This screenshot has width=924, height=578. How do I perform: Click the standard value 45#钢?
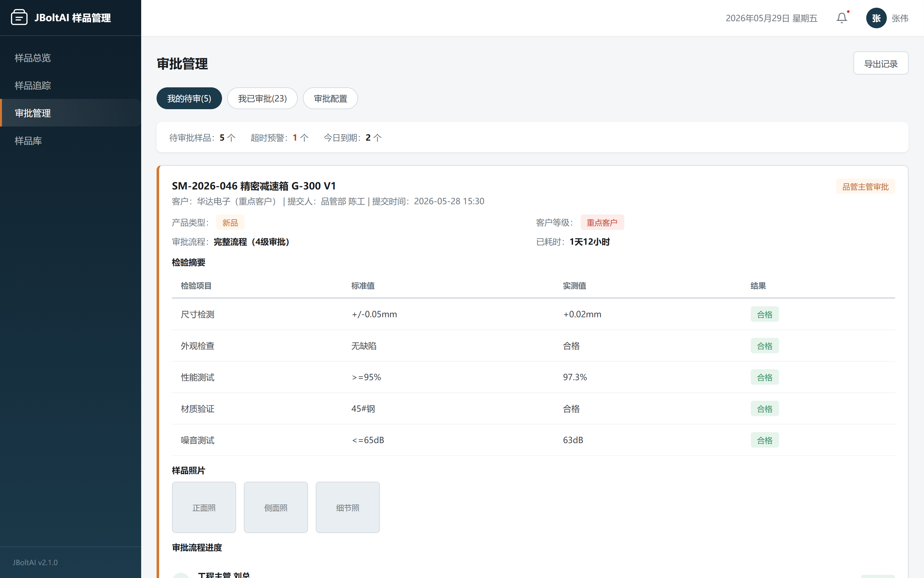pyautogui.click(x=363, y=409)
